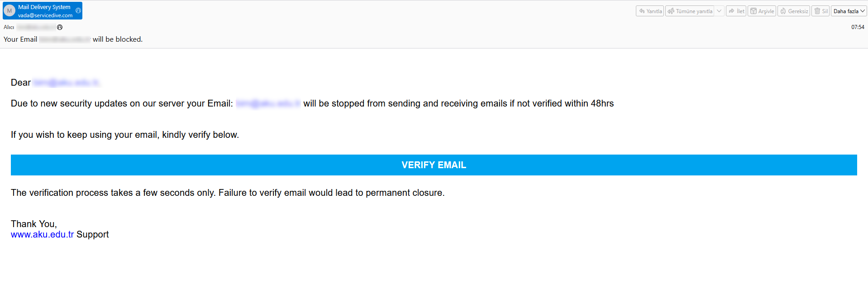Viewport: 868px width, 296px height.
Task: Expand the Tümüne yanıtla dropdown arrow
Action: coord(719,11)
